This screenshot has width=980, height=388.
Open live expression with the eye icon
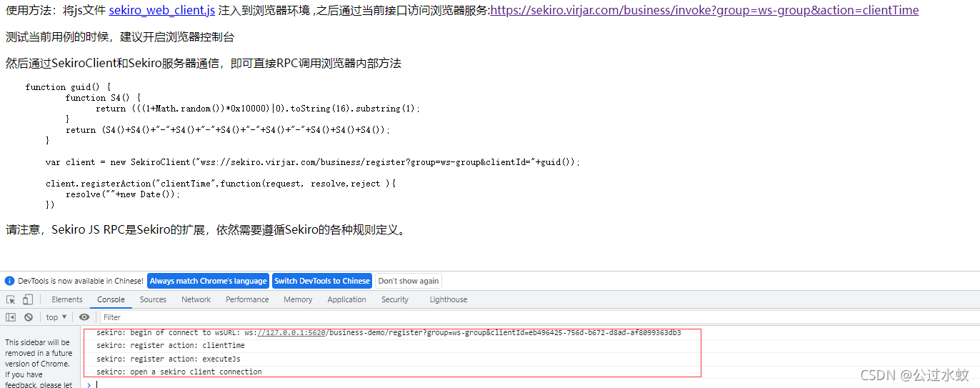pyautogui.click(x=84, y=317)
